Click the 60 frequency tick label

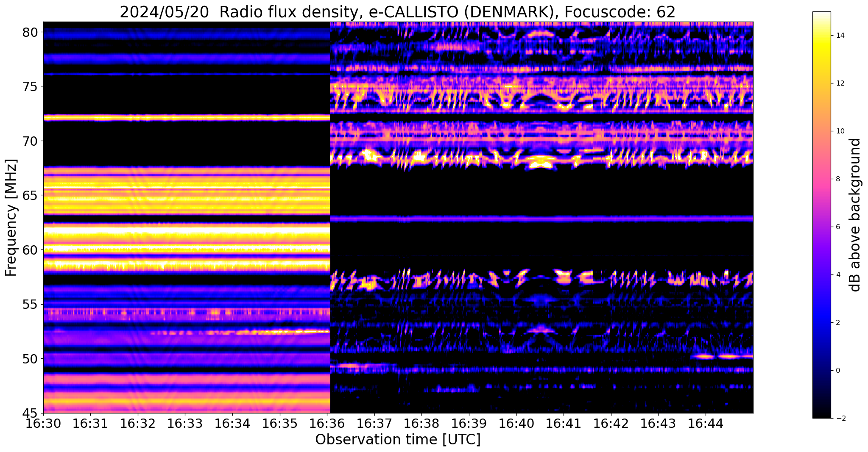coord(30,250)
